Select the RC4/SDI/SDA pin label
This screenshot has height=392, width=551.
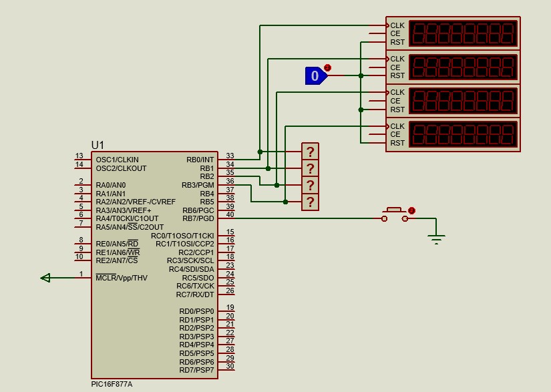(192, 269)
